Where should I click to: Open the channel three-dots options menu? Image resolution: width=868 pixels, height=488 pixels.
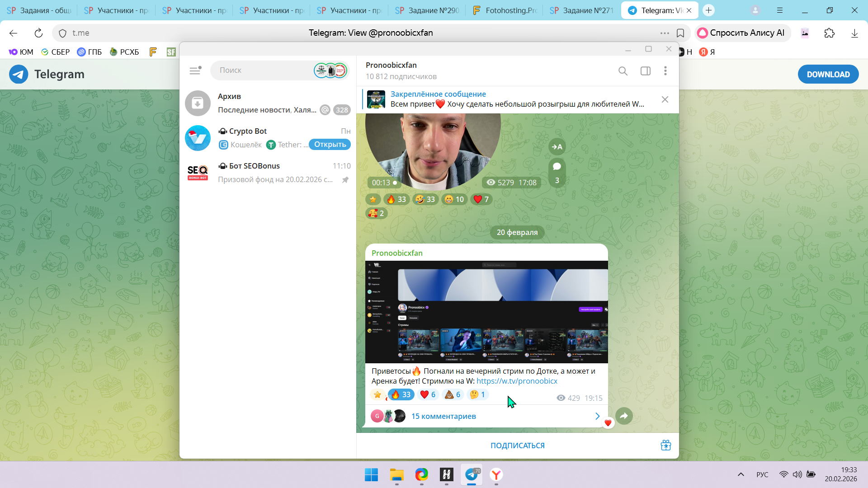(665, 71)
